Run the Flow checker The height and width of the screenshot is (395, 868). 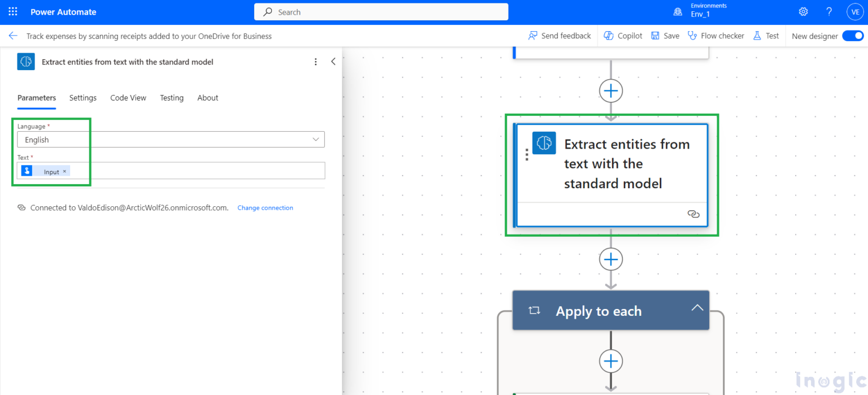pos(715,35)
